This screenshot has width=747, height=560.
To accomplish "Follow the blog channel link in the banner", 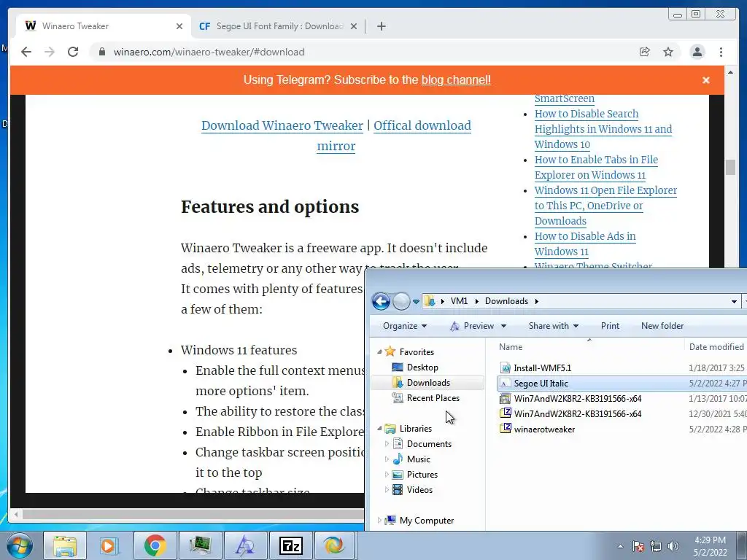I will (456, 80).
